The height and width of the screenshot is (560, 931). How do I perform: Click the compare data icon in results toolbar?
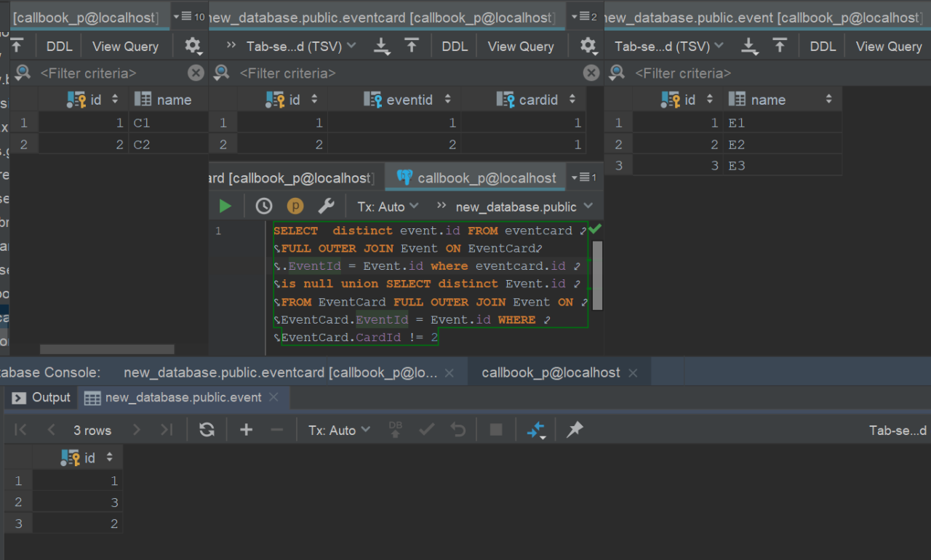coord(536,430)
